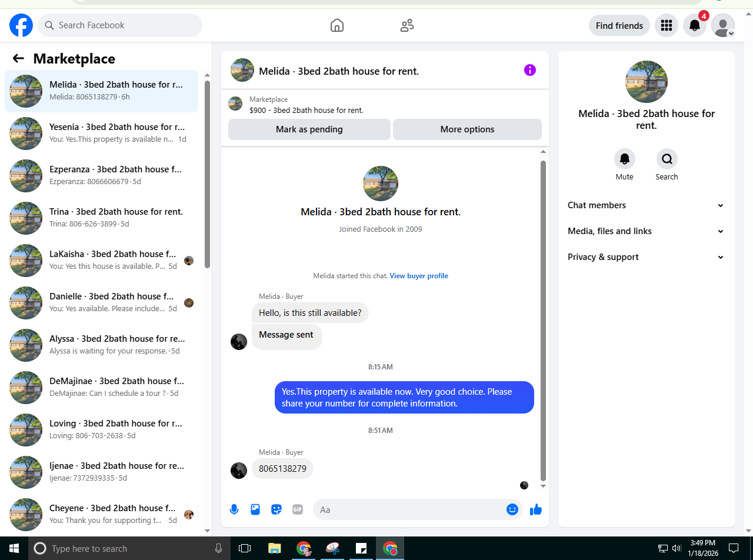Click the blue 'Yes.This property is available' message

(405, 398)
